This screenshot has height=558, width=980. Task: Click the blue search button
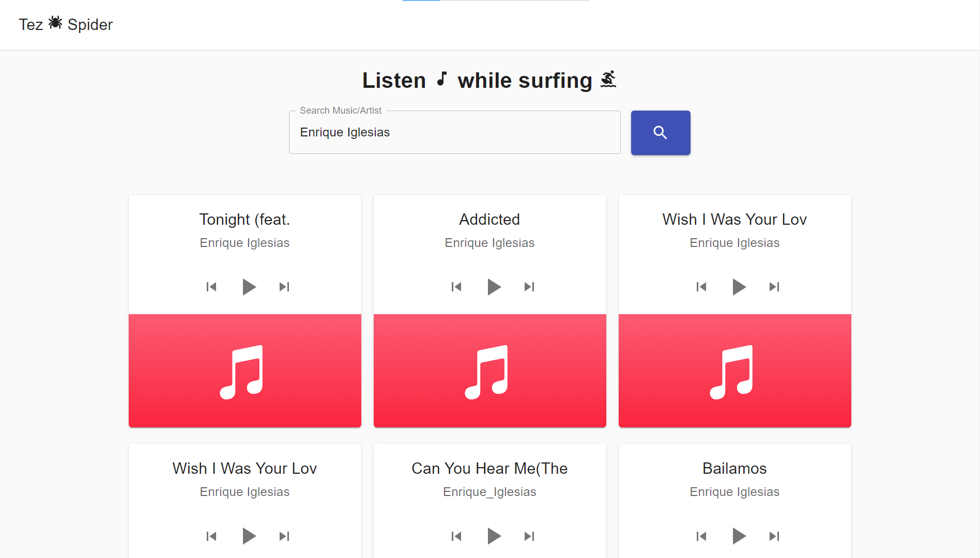[661, 133]
